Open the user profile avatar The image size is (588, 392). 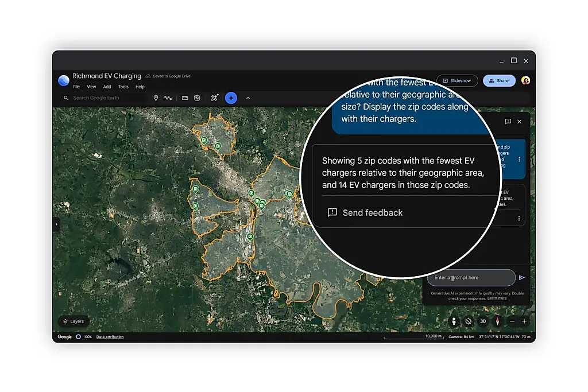(526, 80)
